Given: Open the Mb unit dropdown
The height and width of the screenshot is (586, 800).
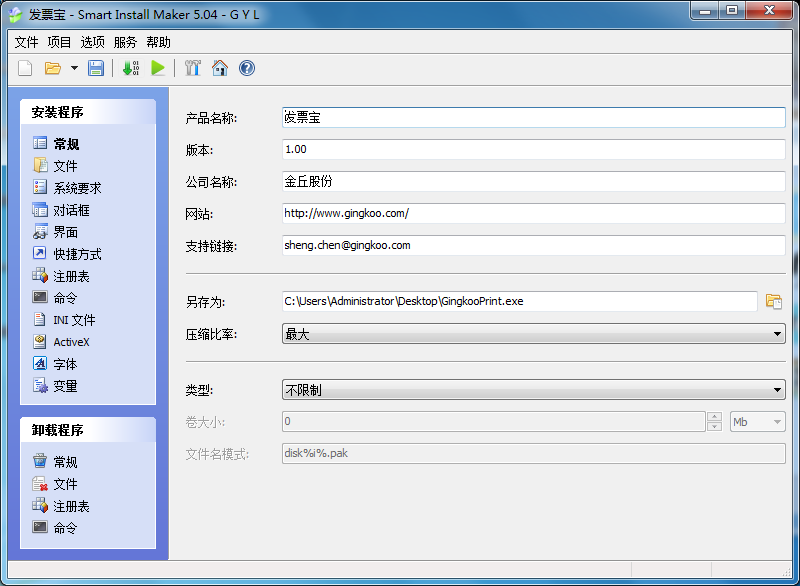Looking at the screenshot, I should pos(758,422).
